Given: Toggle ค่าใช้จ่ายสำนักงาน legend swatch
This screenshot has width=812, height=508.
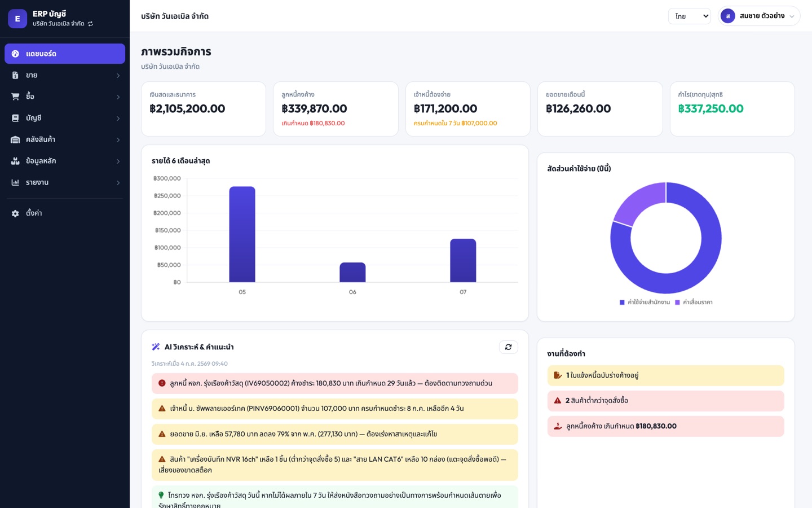Looking at the screenshot, I should click(x=622, y=303).
